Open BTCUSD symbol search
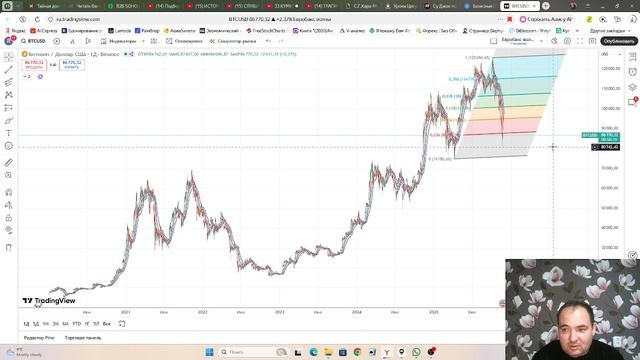640x360 pixels. 33,41
